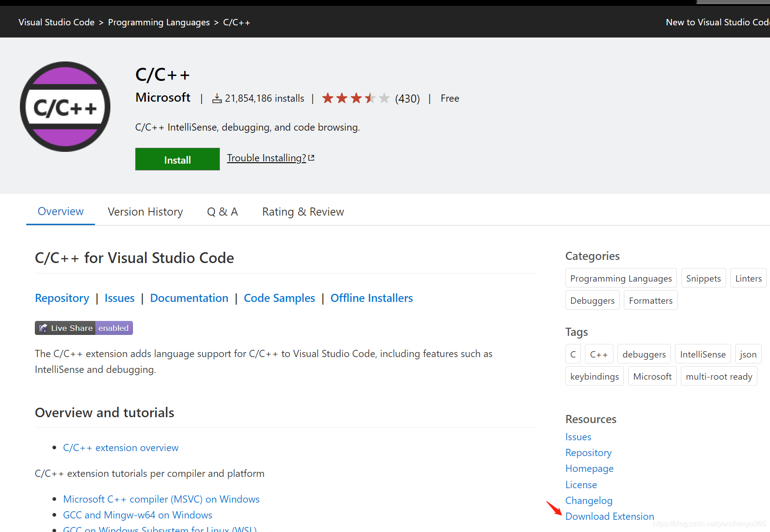Click the Live Share enabled badge
The height and width of the screenshot is (532, 770).
(x=84, y=328)
